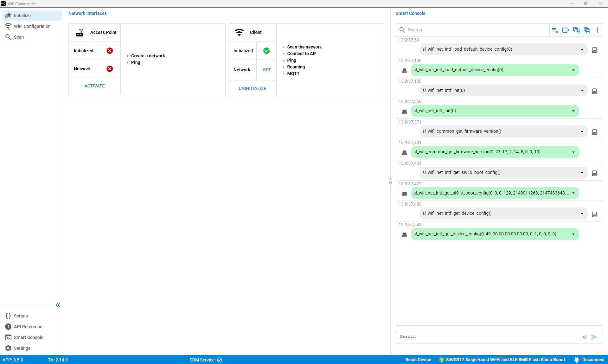Click chip icon beside get_device_config(0, 49...) response
The width and height of the screenshot is (608, 364).
404,235
